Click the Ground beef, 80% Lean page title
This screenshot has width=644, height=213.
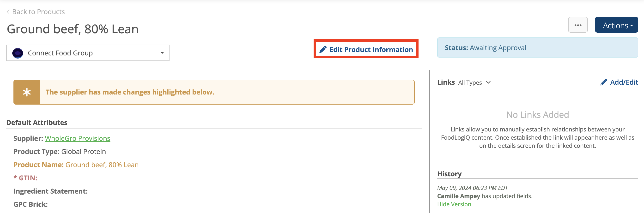click(73, 29)
